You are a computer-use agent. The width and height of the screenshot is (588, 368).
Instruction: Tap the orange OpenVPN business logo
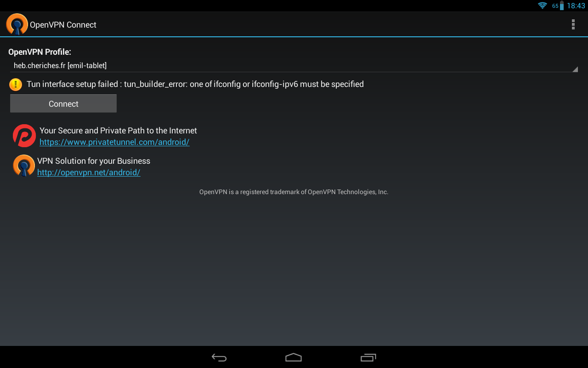tap(24, 166)
